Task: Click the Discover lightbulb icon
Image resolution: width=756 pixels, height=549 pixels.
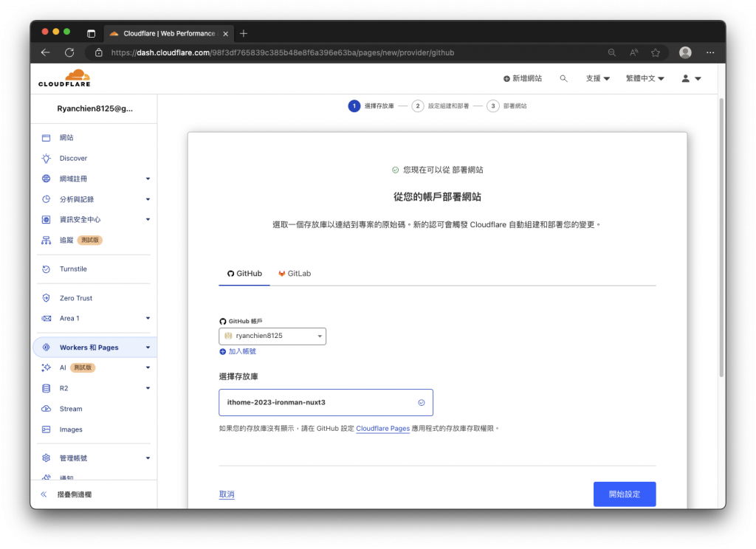Action: (47, 158)
